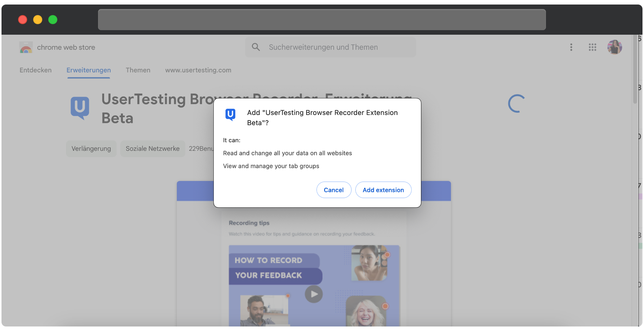Click the Verlängerung category chip
Image resolution: width=644 pixels, height=331 pixels.
tap(91, 149)
